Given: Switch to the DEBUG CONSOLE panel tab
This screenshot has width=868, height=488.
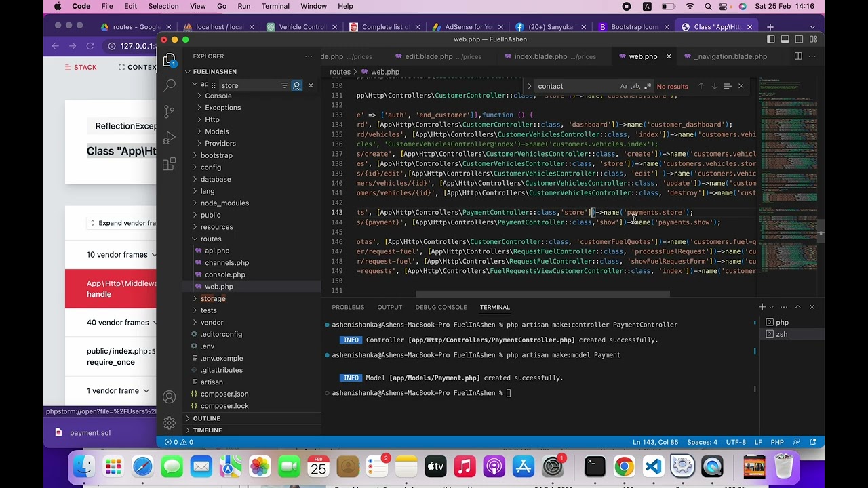Looking at the screenshot, I should click(441, 307).
